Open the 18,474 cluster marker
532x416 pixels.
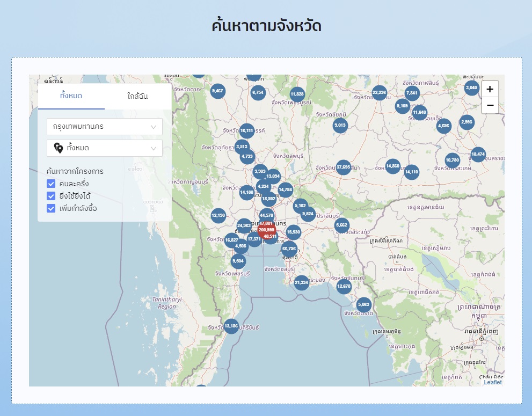point(478,155)
